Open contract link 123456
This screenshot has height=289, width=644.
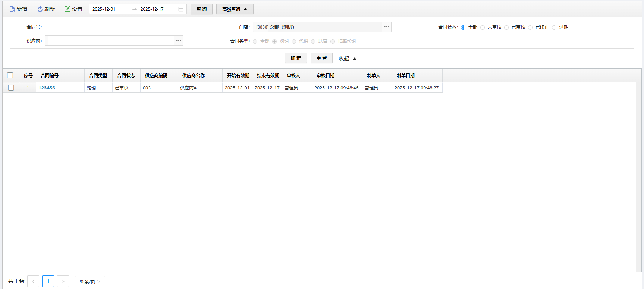click(x=47, y=88)
